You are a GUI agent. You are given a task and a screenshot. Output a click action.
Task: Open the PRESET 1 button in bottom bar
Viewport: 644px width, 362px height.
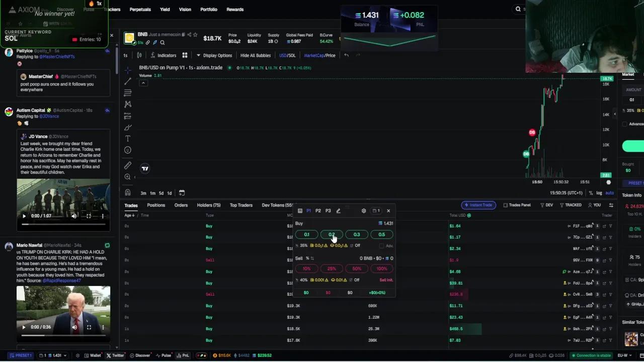(x=20, y=355)
